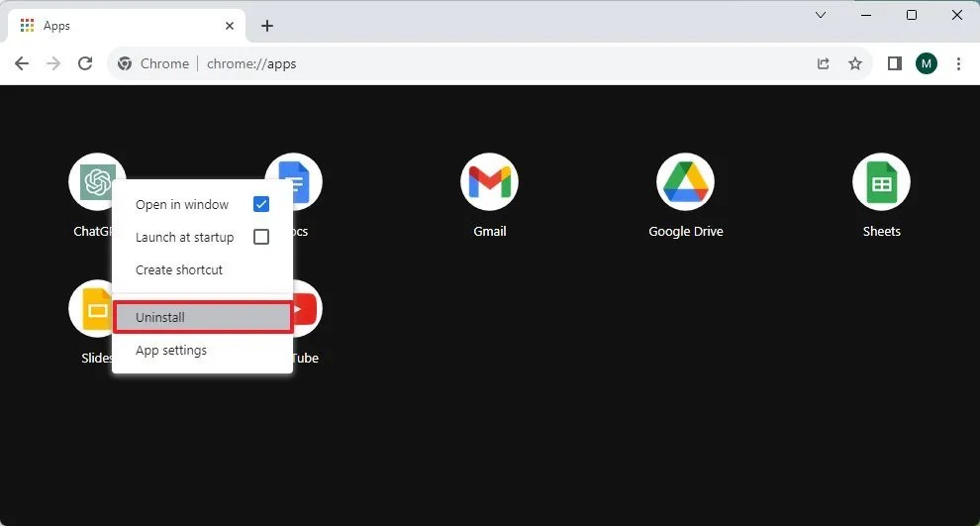Viewport: 980px width, 526px height.
Task: Open a new tab with plus button
Action: (x=267, y=26)
